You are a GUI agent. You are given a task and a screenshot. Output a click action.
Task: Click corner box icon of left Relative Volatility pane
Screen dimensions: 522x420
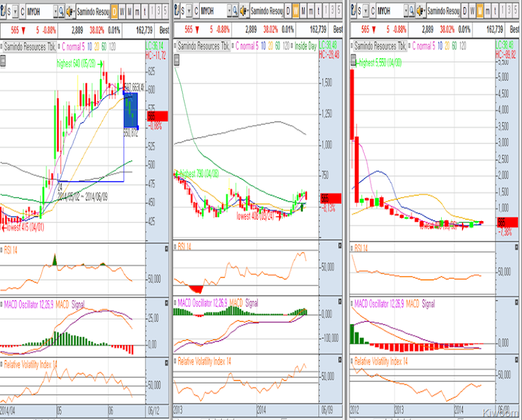[166, 363]
